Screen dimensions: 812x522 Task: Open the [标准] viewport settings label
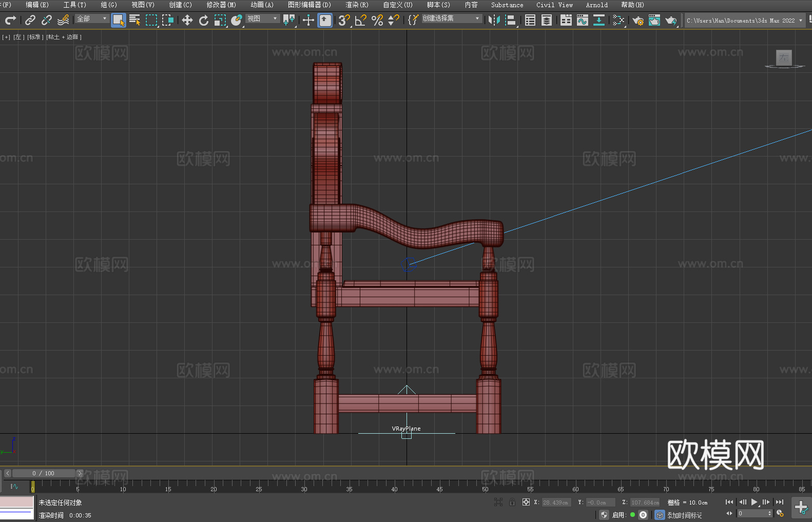(35, 37)
